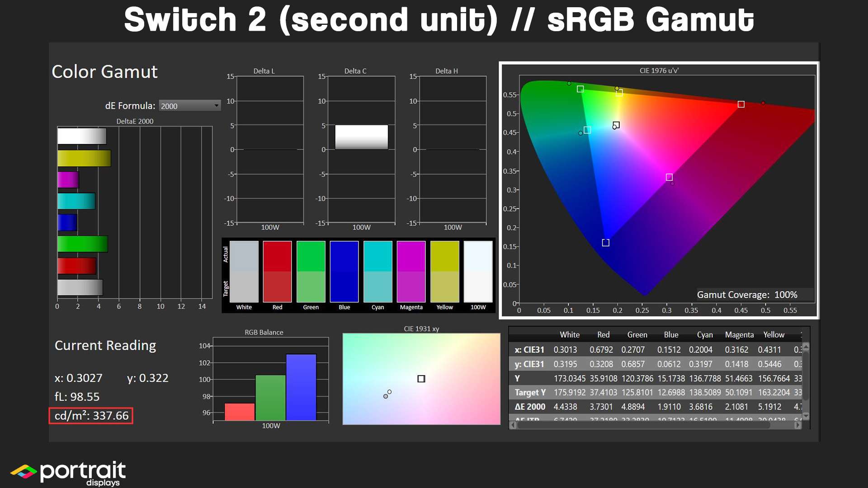Click the 'Color Gamut' heading

(x=104, y=72)
